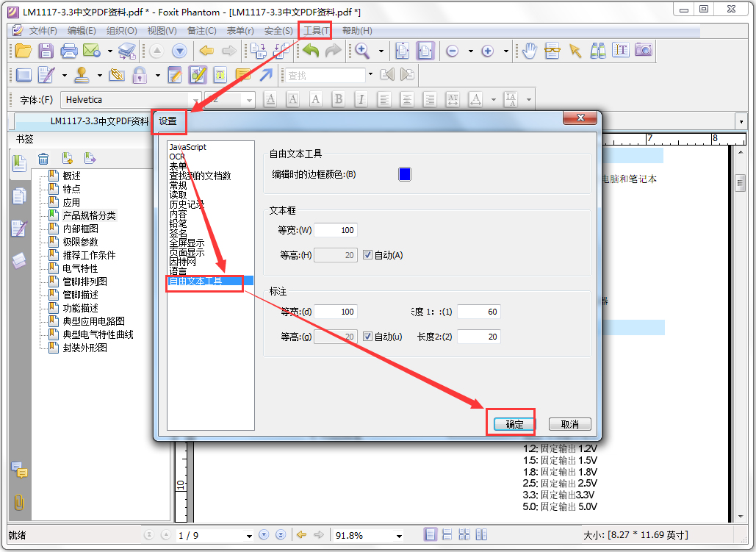Open the font size dropdown
The height and width of the screenshot is (552, 756).
(x=249, y=100)
